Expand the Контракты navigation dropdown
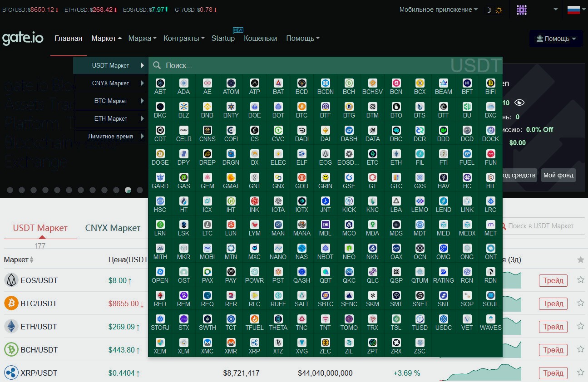 (184, 39)
